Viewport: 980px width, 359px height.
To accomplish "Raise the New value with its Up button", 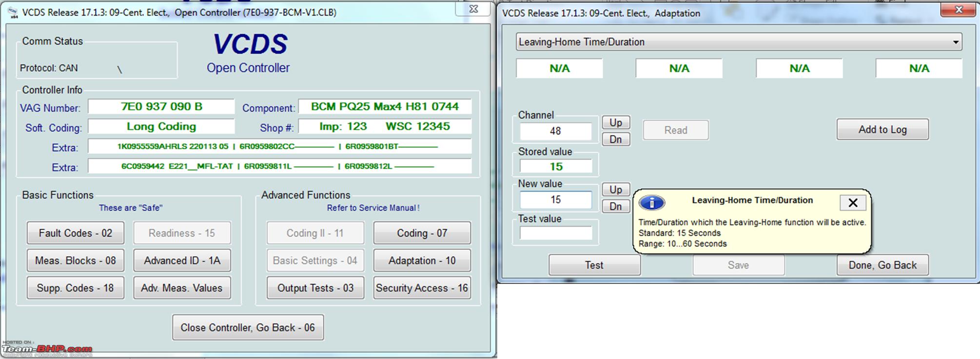I will click(616, 189).
